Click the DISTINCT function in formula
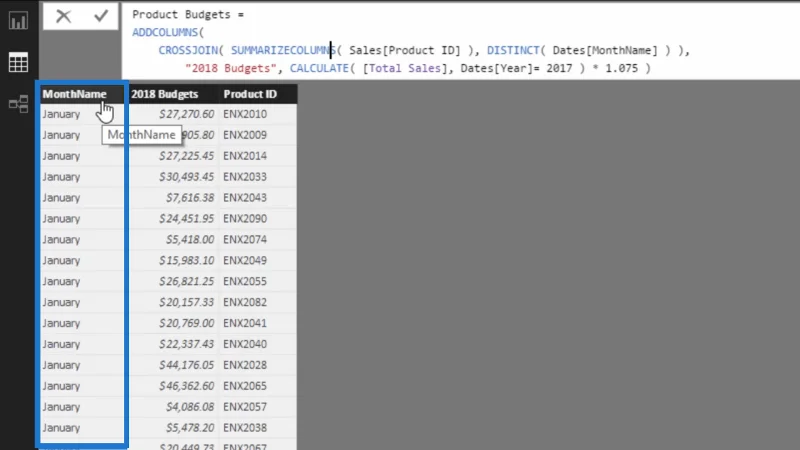This screenshot has width=800, height=450. click(513, 50)
